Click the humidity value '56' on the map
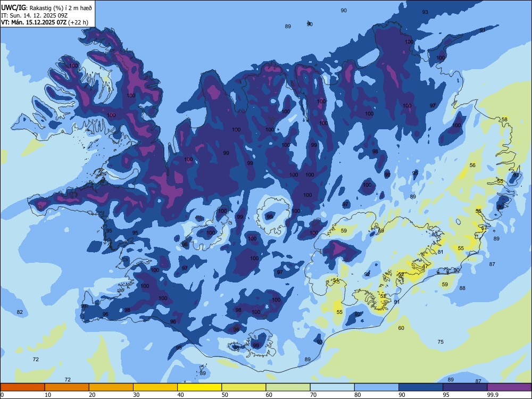This screenshot has width=532, height=399. click(x=472, y=165)
